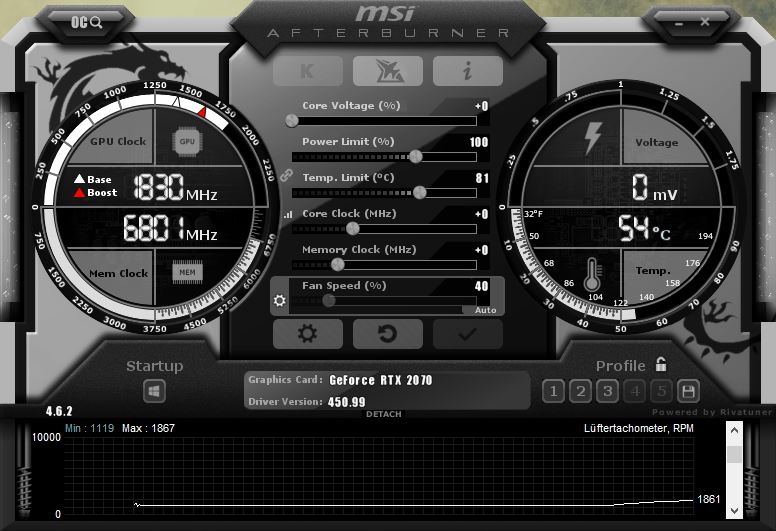Click the Max : 1867 graph value
Image resolution: width=776 pixels, height=531 pixels.
pyautogui.click(x=148, y=428)
